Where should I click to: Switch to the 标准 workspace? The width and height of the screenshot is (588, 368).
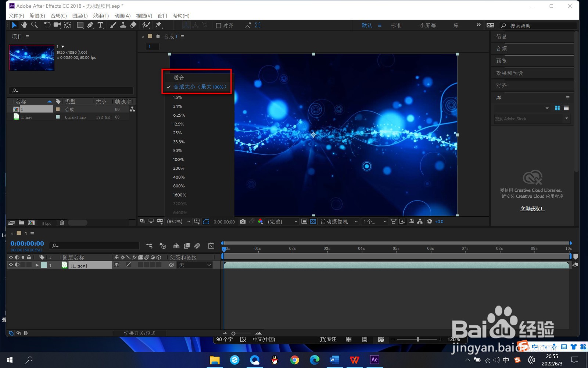(x=396, y=25)
